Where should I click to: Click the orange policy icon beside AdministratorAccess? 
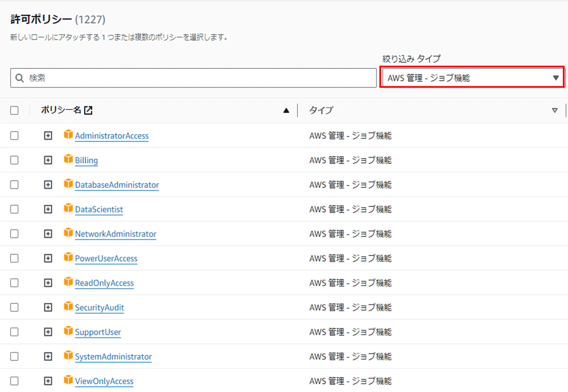click(x=68, y=135)
